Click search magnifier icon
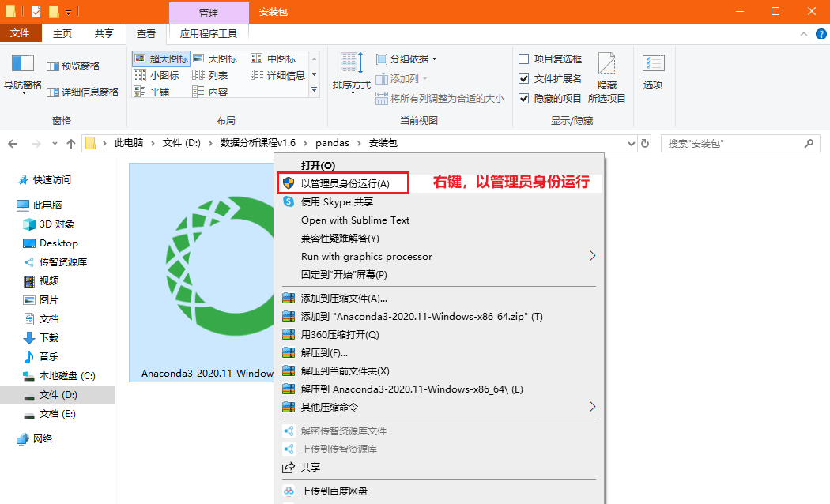Image resolution: width=830 pixels, height=504 pixels. (809, 143)
